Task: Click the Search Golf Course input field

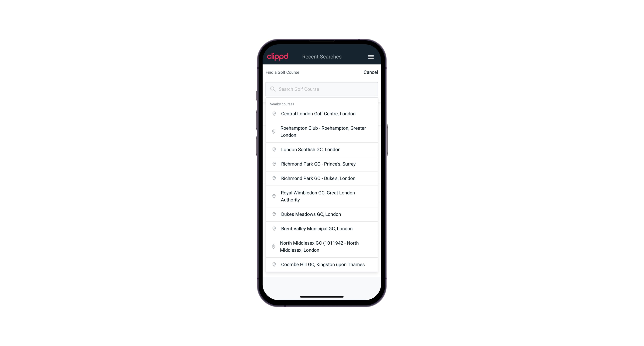Action: (322, 89)
